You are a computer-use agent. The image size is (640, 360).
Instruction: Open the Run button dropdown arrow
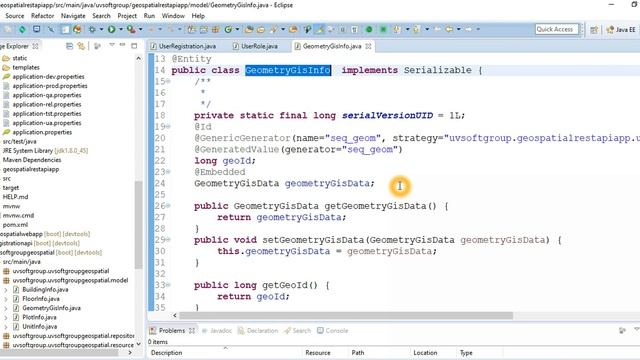click(x=121, y=29)
